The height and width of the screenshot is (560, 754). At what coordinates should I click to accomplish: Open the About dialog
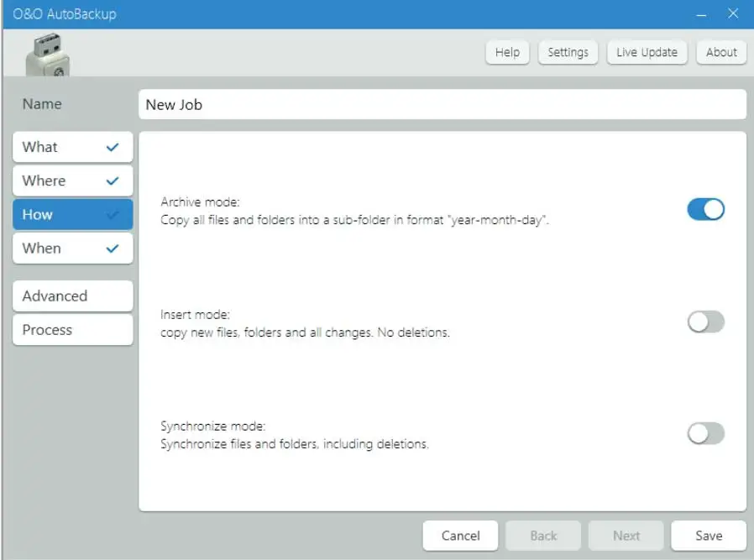pyautogui.click(x=721, y=52)
